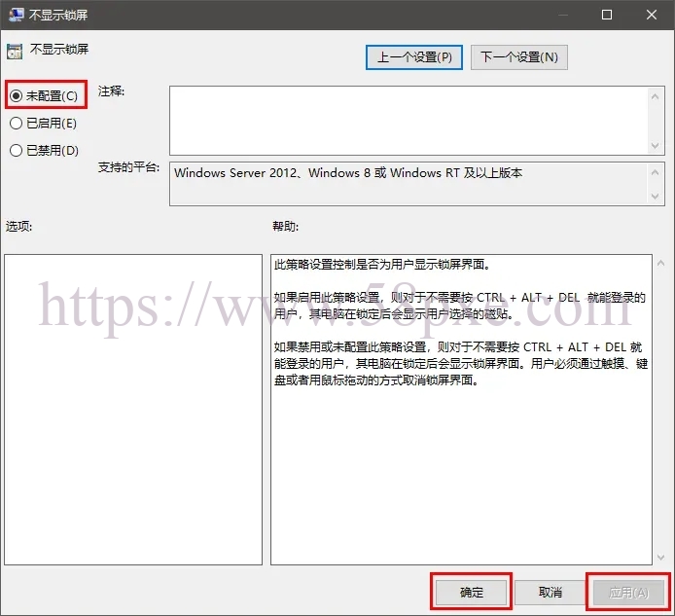Click the 应用(A) button
This screenshot has width=675, height=616.
tap(629, 593)
